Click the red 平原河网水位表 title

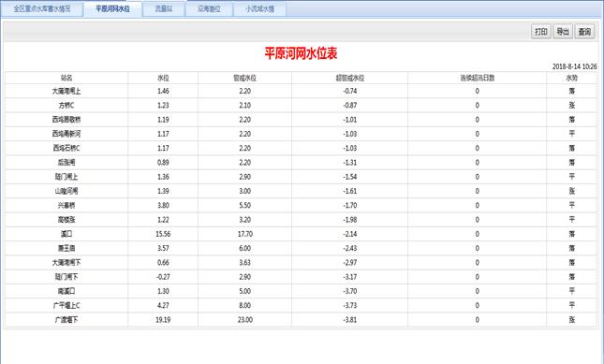click(301, 53)
